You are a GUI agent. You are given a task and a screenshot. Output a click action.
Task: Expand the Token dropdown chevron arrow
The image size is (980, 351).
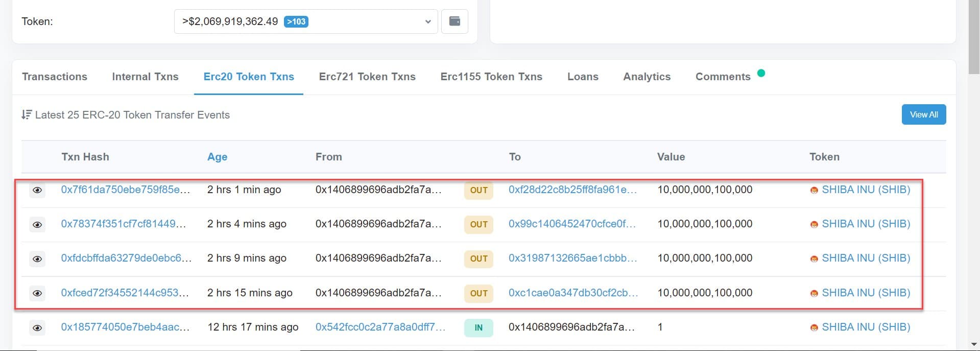click(428, 21)
